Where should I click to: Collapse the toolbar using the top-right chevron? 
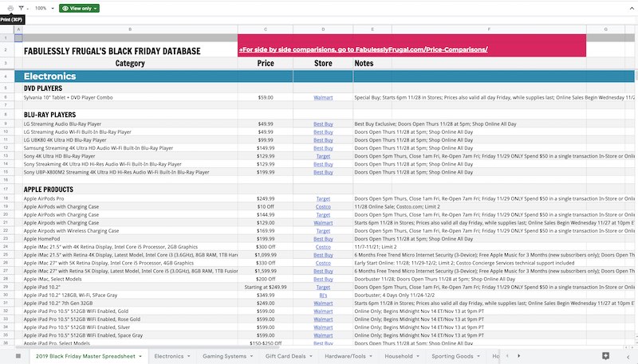coord(632,8)
